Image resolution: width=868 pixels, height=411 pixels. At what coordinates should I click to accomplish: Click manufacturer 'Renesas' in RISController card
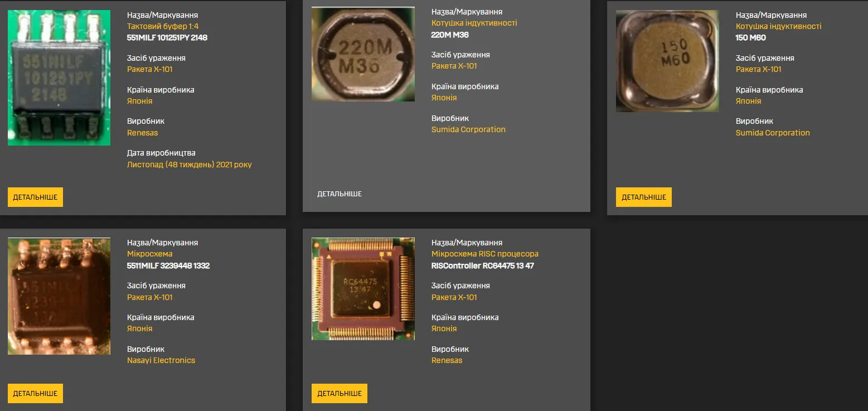coord(447,360)
